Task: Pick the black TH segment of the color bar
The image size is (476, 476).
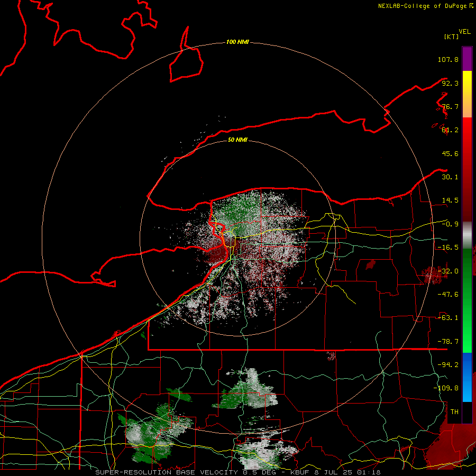Action: pyautogui.click(x=467, y=412)
